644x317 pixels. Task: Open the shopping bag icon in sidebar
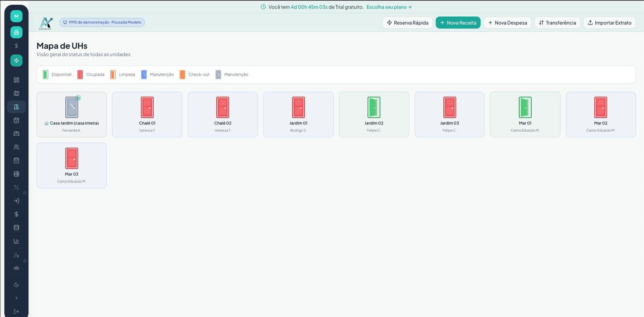[16, 160]
